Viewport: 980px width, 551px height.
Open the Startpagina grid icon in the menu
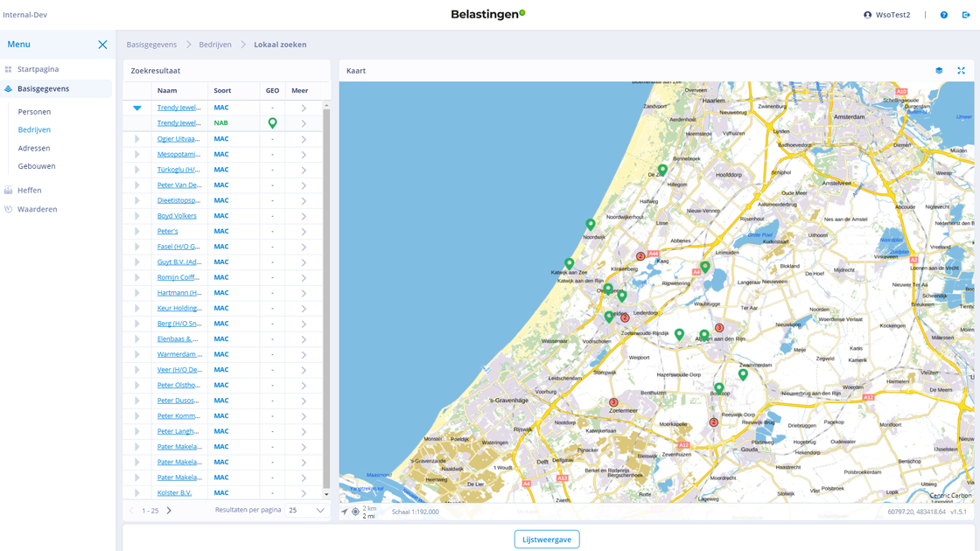click(x=8, y=69)
